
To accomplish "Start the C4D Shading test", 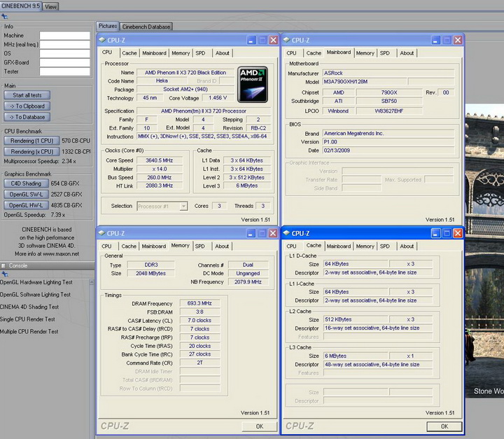I will [27, 183].
